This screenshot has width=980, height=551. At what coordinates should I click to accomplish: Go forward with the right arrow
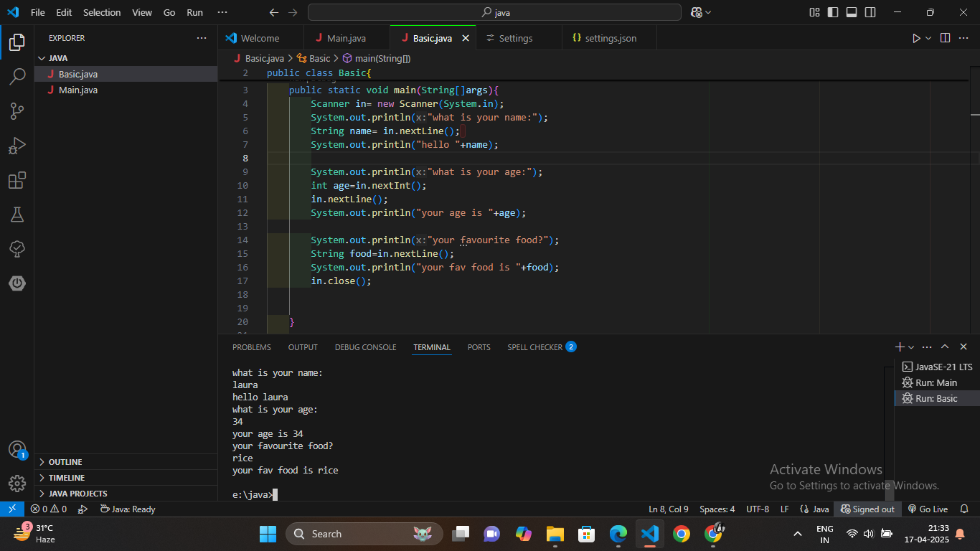pyautogui.click(x=292, y=12)
